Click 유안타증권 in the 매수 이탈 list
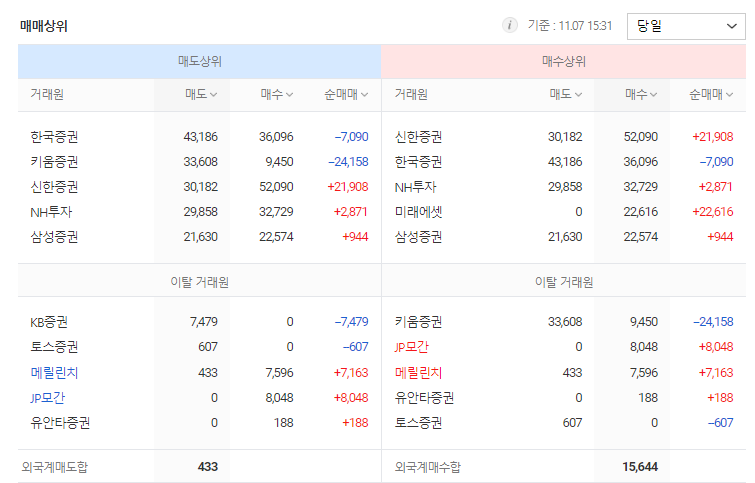 (424, 398)
